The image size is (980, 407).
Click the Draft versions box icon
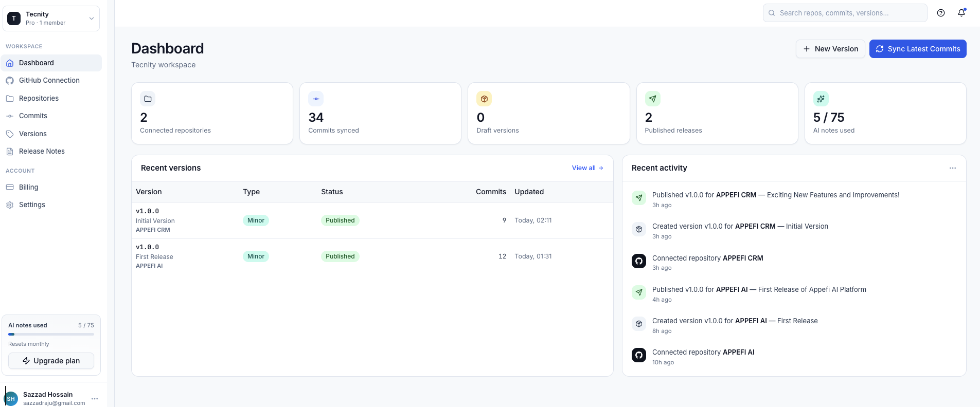[484, 99]
